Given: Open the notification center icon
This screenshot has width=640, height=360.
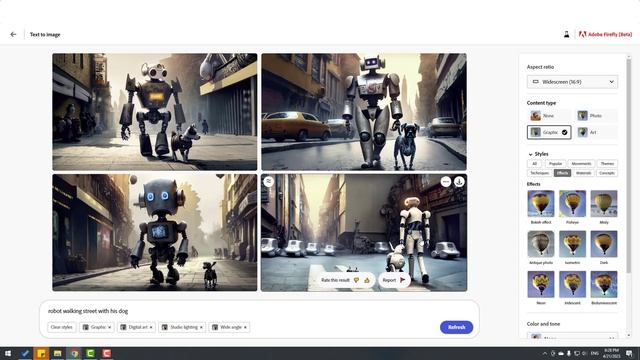Looking at the screenshot, I should click(629, 353).
